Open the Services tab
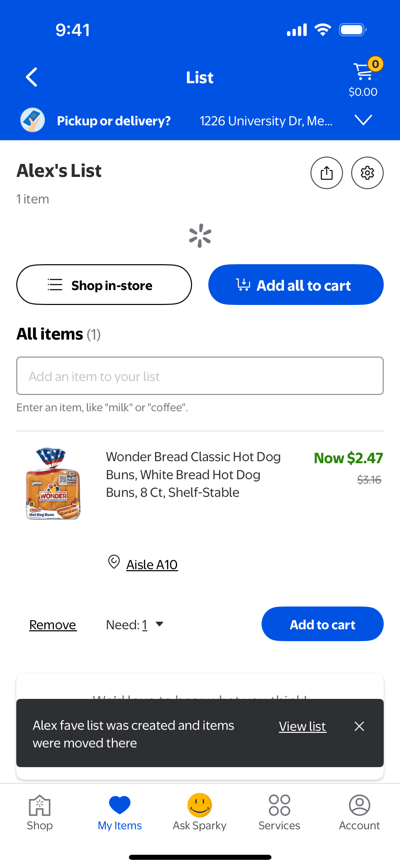Screen dimensions: 400x868 (279, 812)
